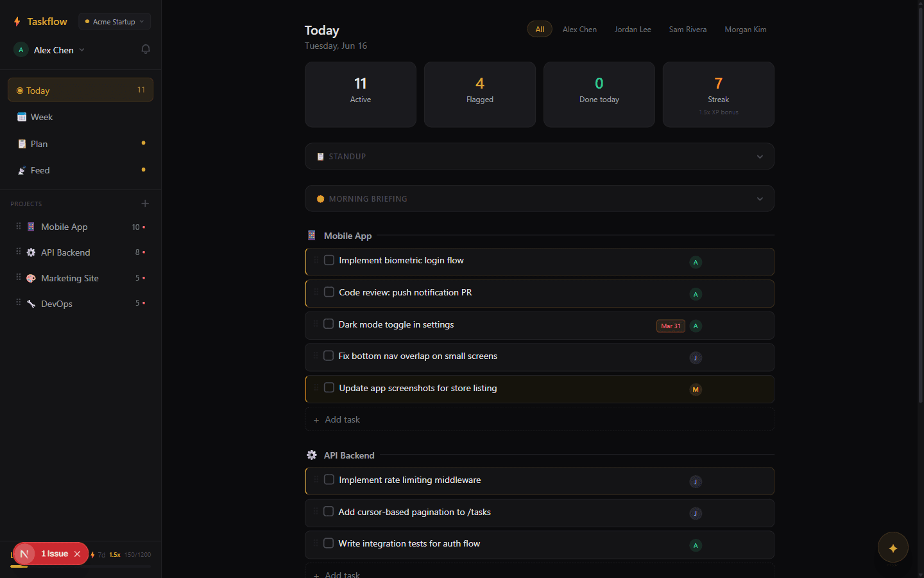Click the Mobile App section header icon
Image resolution: width=924 pixels, height=578 pixels.
[312, 236]
